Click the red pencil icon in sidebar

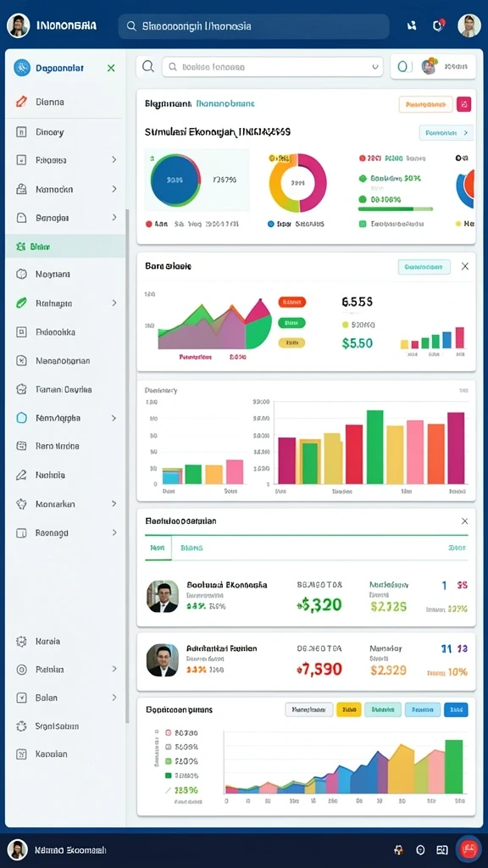[x=21, y=102]
